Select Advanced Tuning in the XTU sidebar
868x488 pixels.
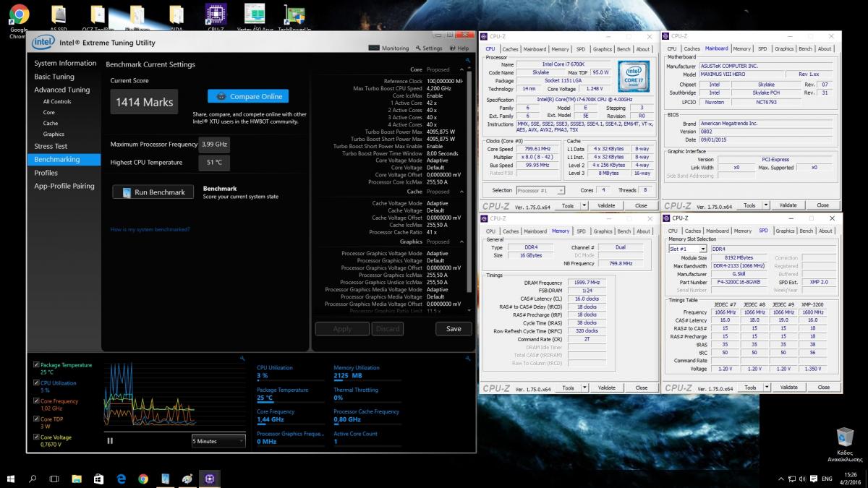click(x=62, y=90)
